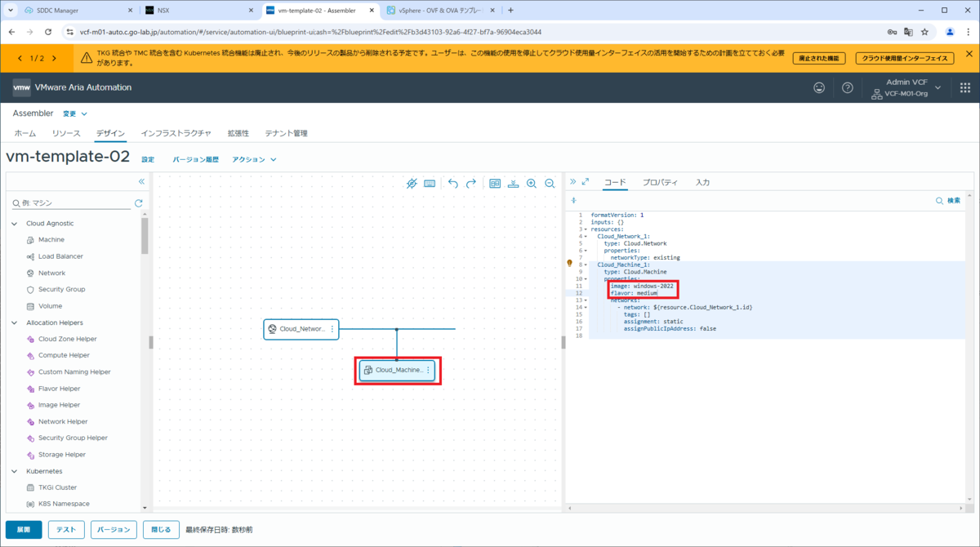Click the download blueprint icon
The height and width of the screenshot is (547, 980).
[513, 184]
